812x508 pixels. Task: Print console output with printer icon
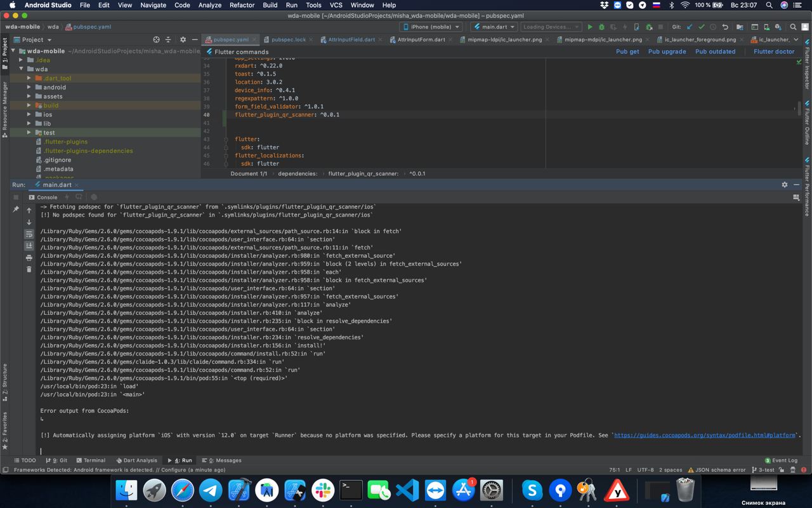(x=29, y=258)
